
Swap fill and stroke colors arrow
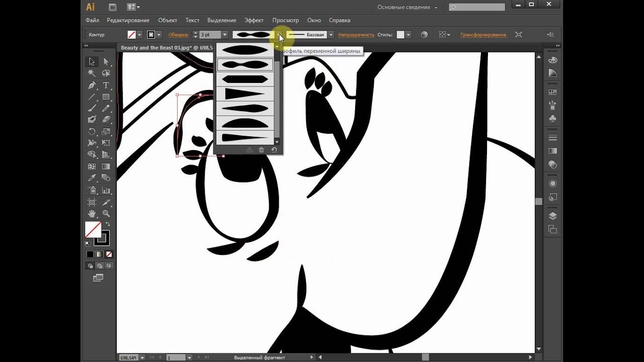(x=107, y=224)
